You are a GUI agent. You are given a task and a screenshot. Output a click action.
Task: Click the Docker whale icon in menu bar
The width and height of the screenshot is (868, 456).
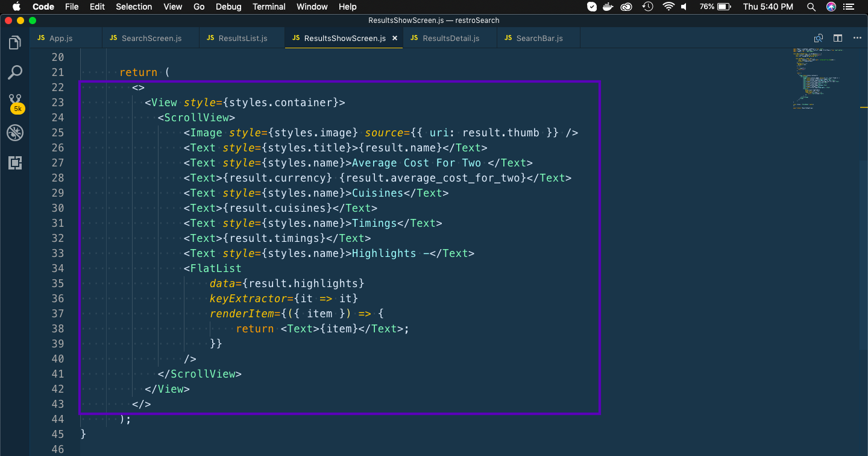click(609, 7)
